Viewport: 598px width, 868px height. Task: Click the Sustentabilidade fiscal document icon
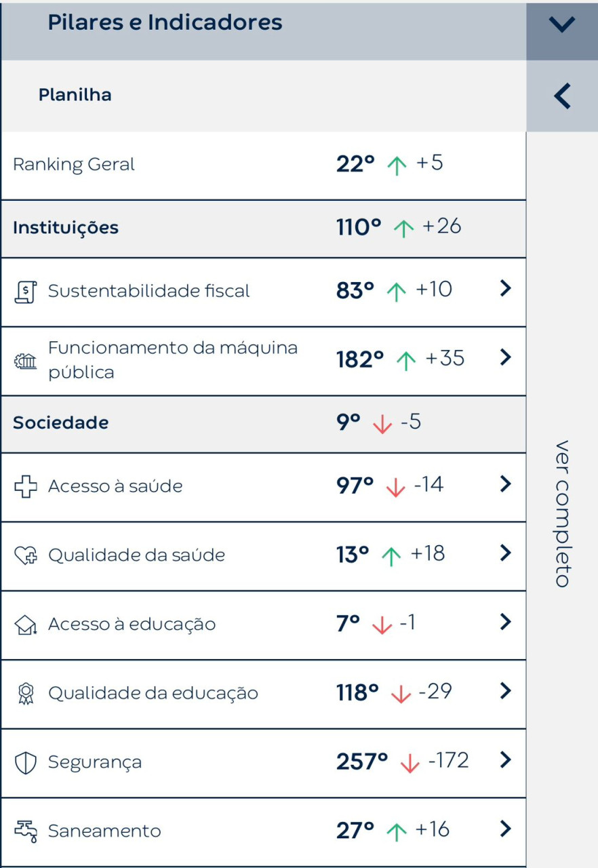pyautogui.click(x=26, y=292)
